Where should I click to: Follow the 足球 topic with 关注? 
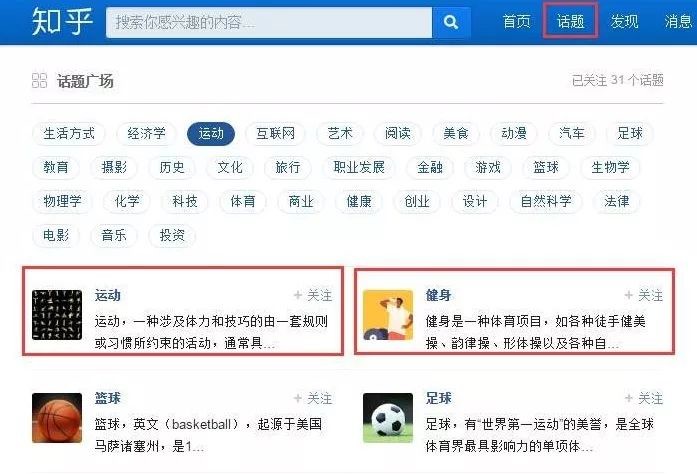coord(644,398)
